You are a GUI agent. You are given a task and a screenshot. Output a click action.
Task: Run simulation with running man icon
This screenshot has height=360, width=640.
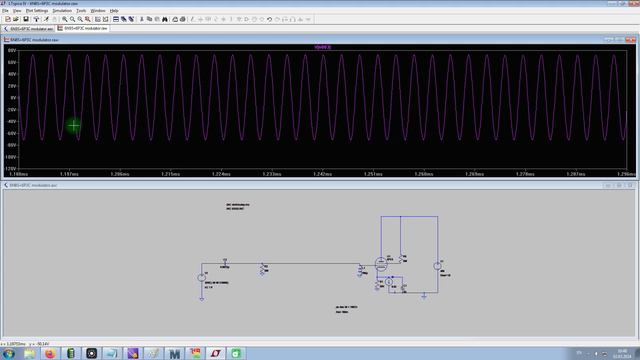[x=46, y=19]
